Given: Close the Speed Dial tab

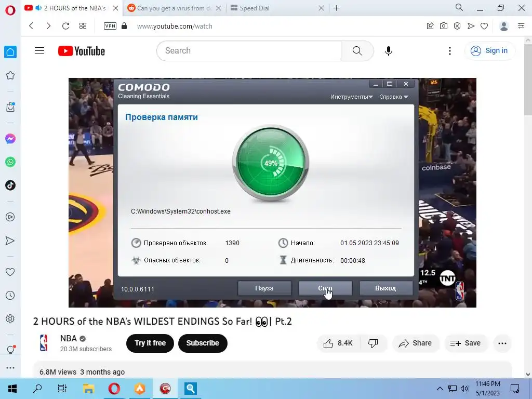Looking at the screenshot, I should 321,8.
